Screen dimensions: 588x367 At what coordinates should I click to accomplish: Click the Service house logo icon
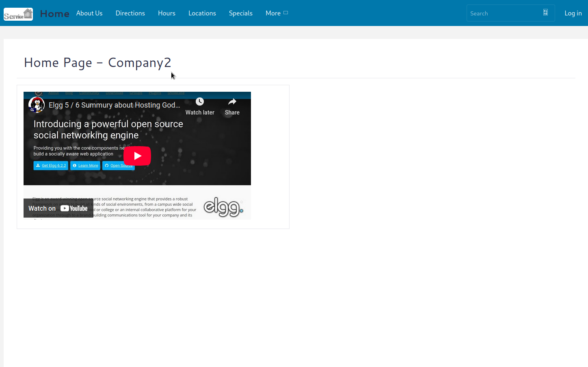click(x=18, y=14)
